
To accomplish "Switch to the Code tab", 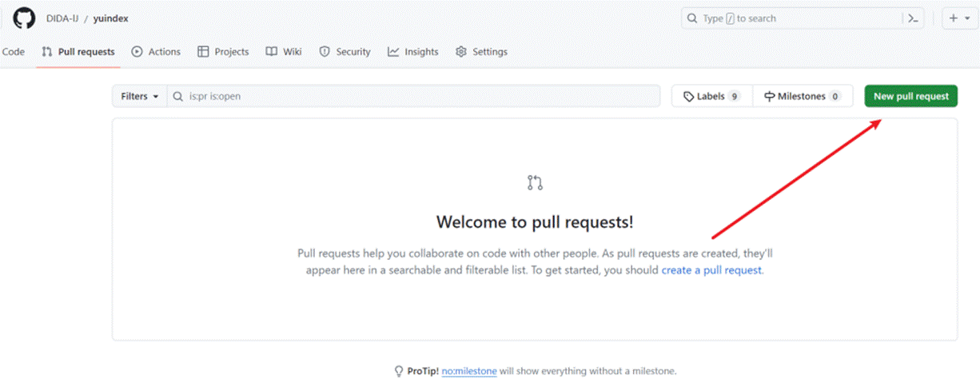I will pyautogui.click(x=14, y=52).
